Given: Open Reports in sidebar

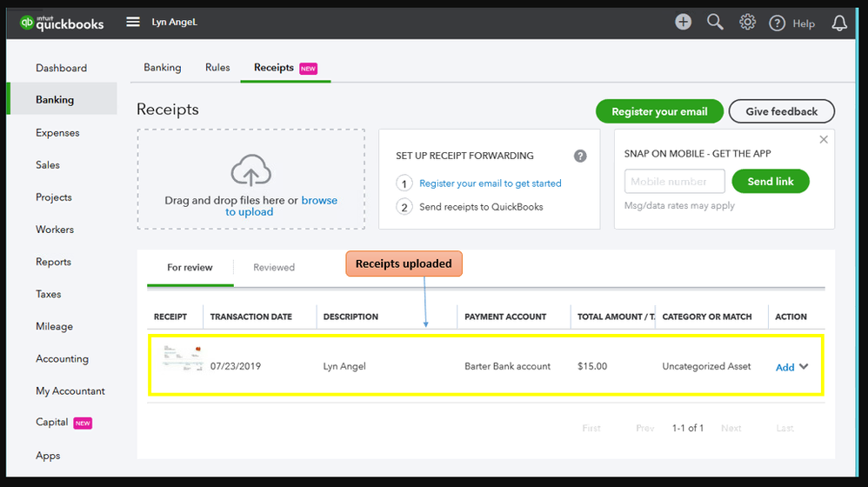Looking at the screenshot, I should click(x=53, y=262).
